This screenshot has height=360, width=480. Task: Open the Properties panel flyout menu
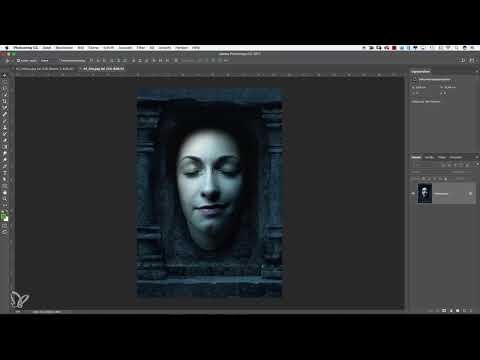[x=476, y=72]
